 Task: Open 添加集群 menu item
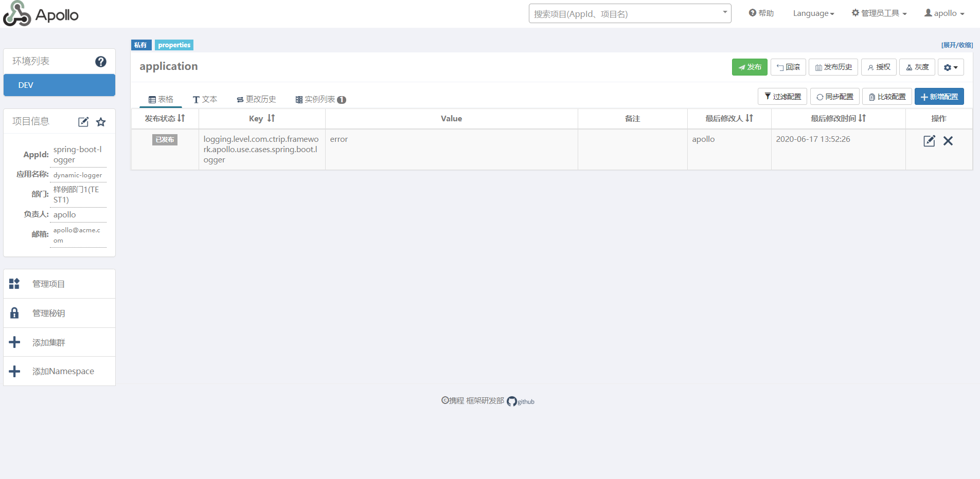[59, 342]
